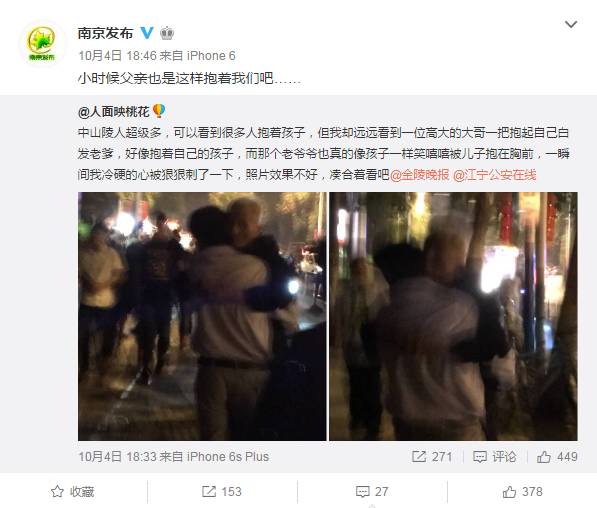The image size is (597, 508).
Task: Click the hot air balloon badge icon
Action: coord(159,111)
